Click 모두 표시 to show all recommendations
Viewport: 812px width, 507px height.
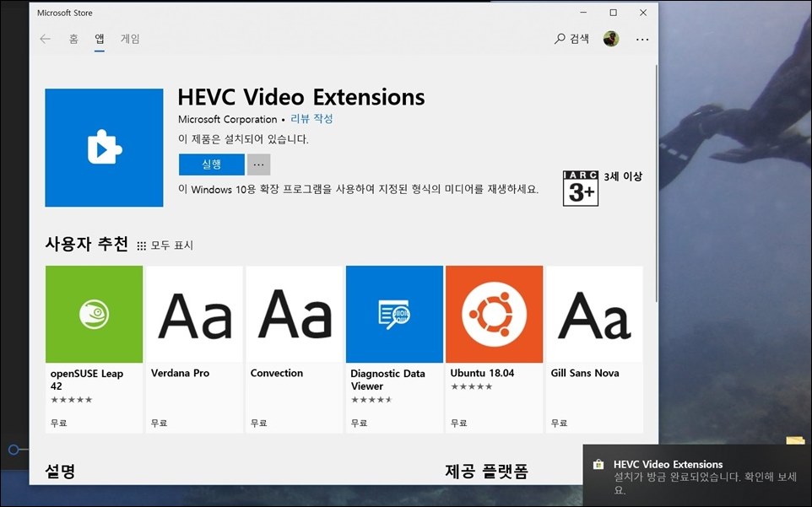click(x=165, y=245)
